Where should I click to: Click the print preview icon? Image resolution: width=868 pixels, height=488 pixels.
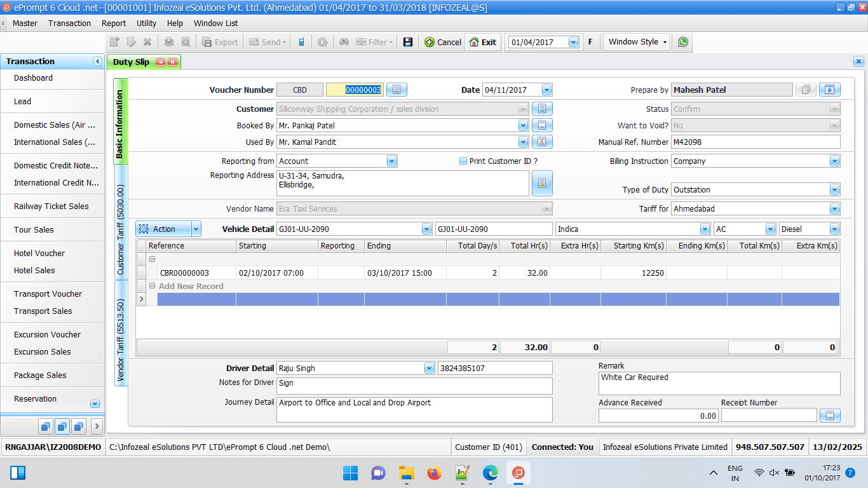(x=186, y=42)
